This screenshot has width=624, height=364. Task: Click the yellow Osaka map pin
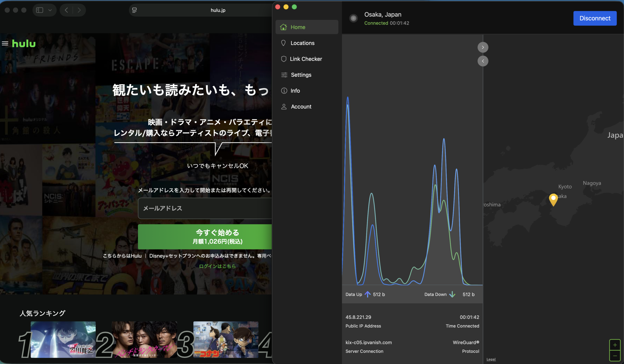pyautogui.click(x=553, y=200)
